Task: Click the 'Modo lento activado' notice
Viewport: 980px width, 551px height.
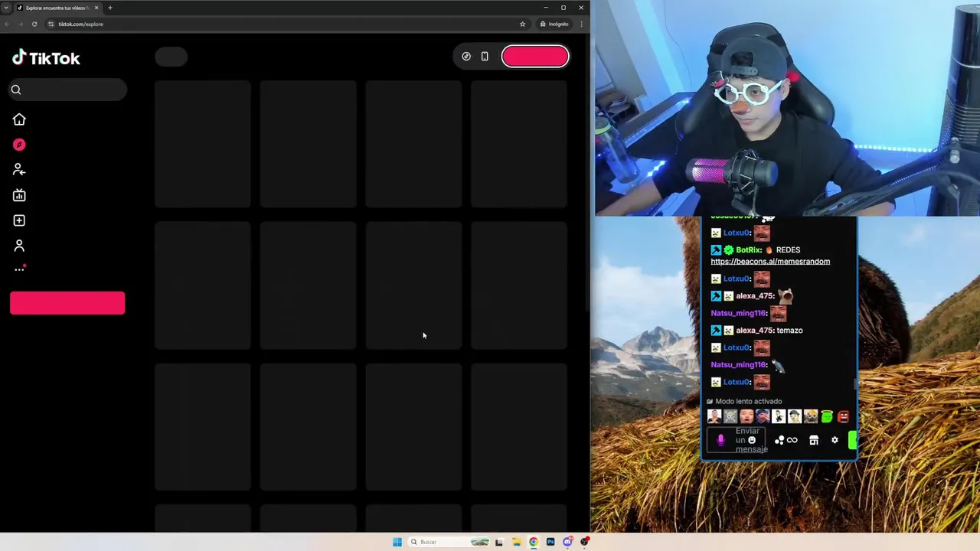Action: point(744,401)
